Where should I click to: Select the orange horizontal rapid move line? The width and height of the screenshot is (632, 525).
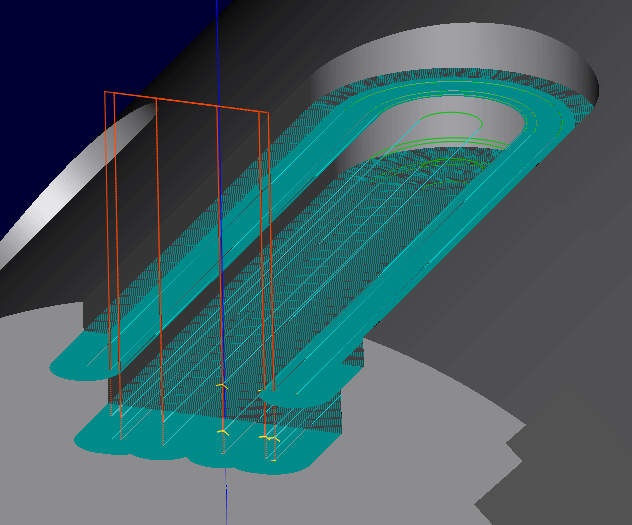[x=187, y=101]
